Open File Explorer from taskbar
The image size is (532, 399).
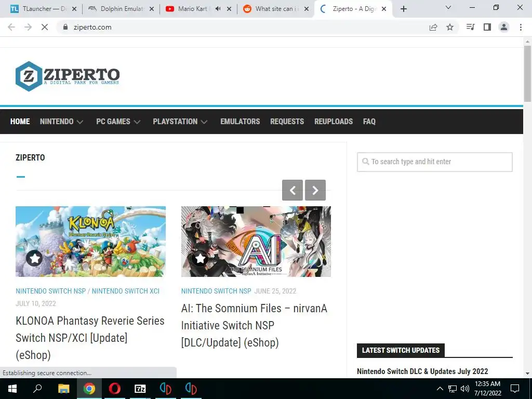(63, 389)
